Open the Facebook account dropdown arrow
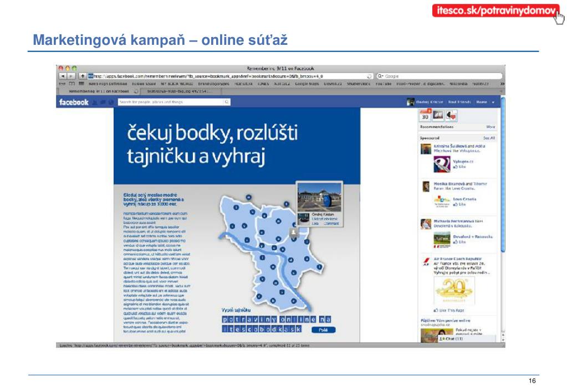 click(x=493, y=102)
